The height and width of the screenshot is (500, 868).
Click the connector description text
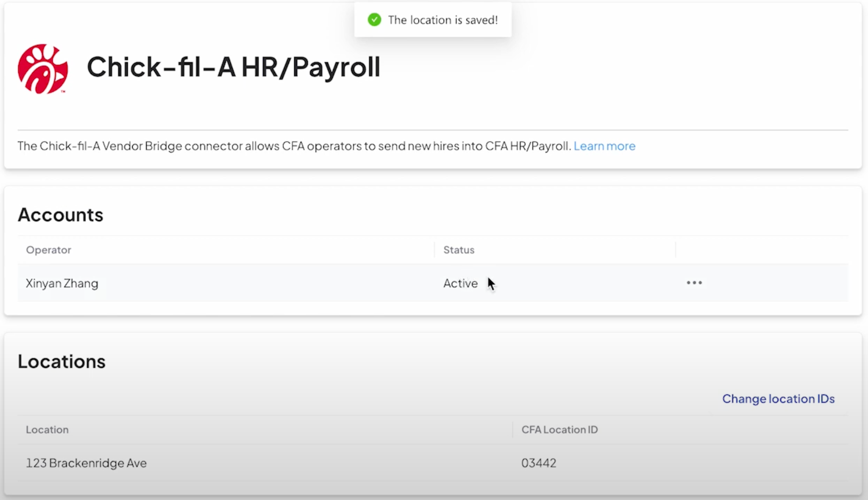[294, 146]
